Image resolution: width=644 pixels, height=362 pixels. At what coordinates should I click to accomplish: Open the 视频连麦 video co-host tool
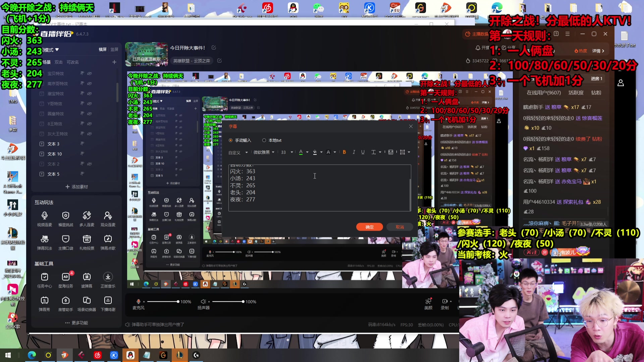(44, 219)
